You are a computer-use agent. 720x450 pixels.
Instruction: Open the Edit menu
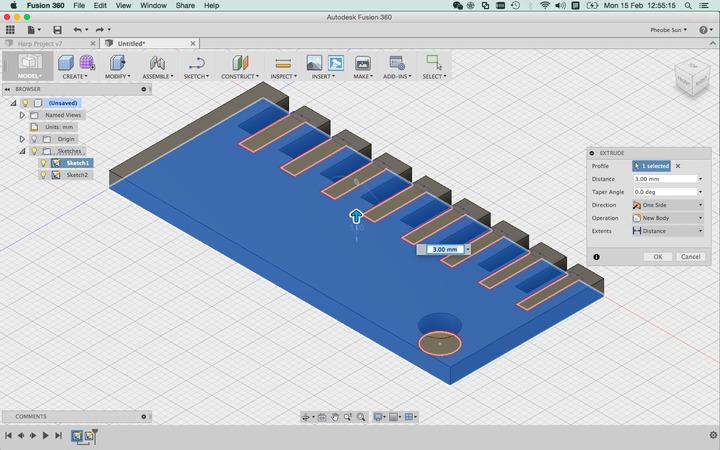pyautogui.click(x=100, y=6)
